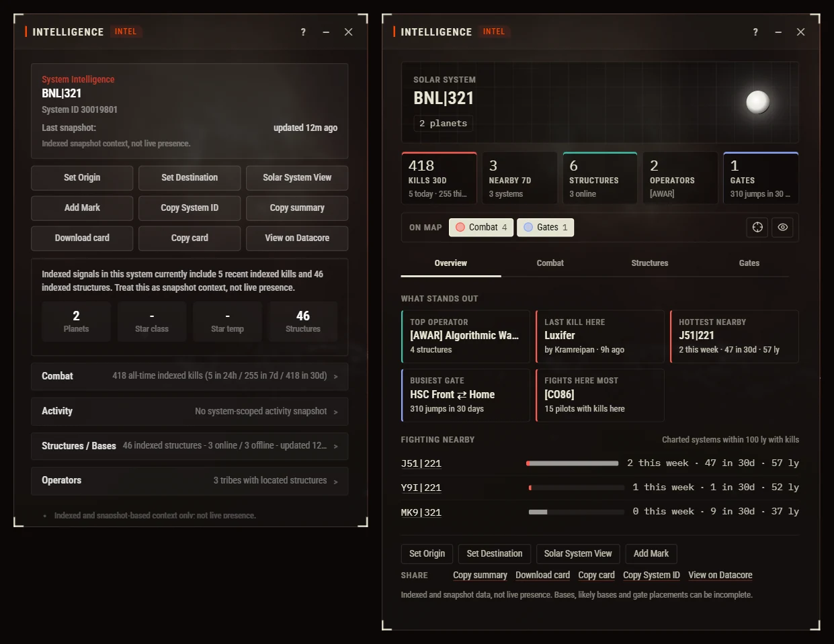Open nearby system MK9|321 link
This screenshot has height=644, width=834.
coord(421,512)
